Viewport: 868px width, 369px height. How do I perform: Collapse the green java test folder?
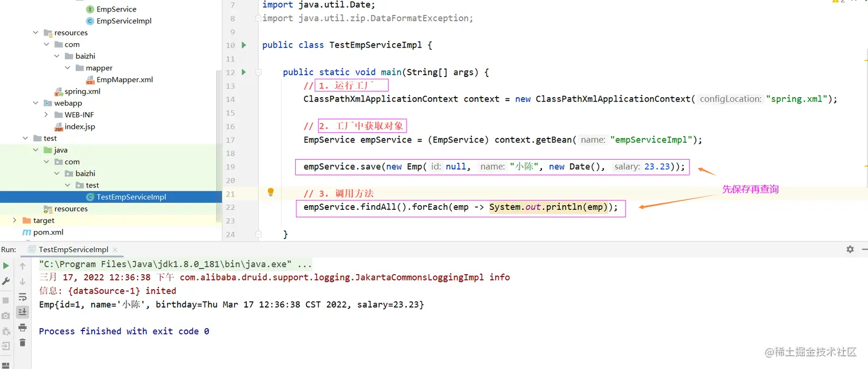coord(36,150)
